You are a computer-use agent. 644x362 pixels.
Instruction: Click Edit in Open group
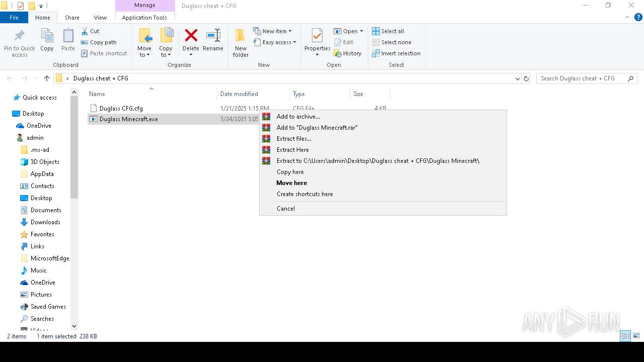point(344,42)
